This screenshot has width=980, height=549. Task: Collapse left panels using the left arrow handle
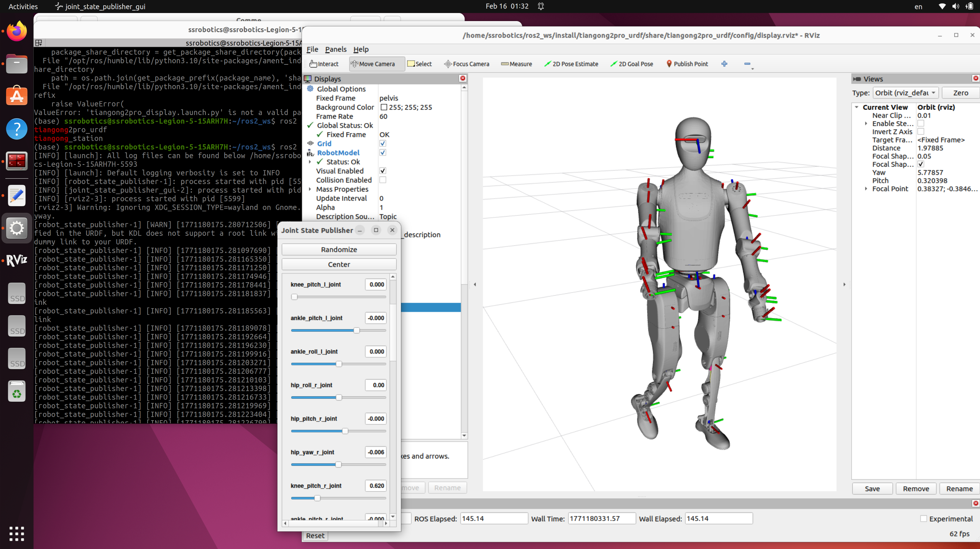pyautogui.click(x=475, y=284)
